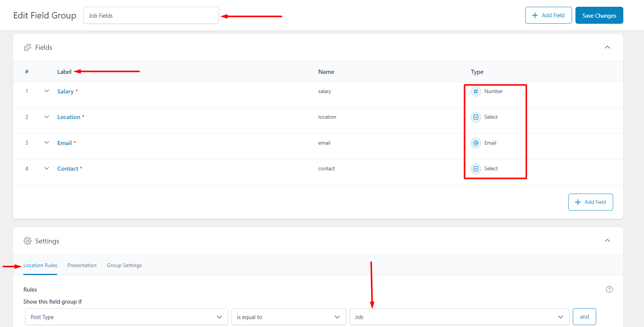Viewport: 644px width, 327px height.
Task: Click the Add Field button in header
Action: (x=548, y=15)
